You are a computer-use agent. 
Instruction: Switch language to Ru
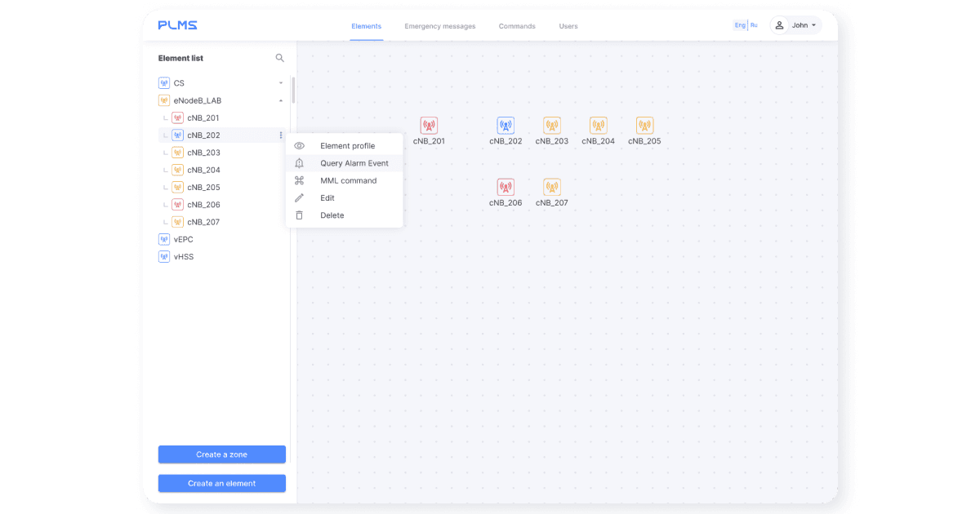(x=754, y=25)
